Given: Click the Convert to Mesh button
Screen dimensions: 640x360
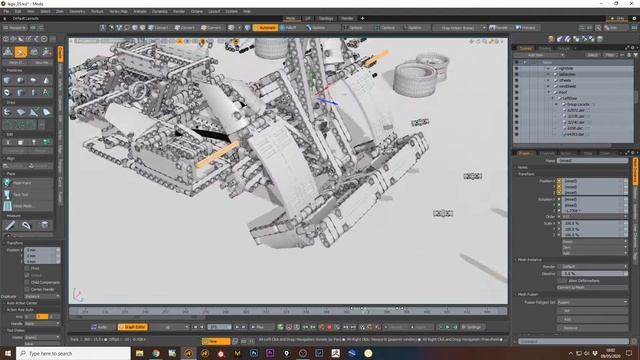Looking at the screenshot, I should tap(592, 287).
